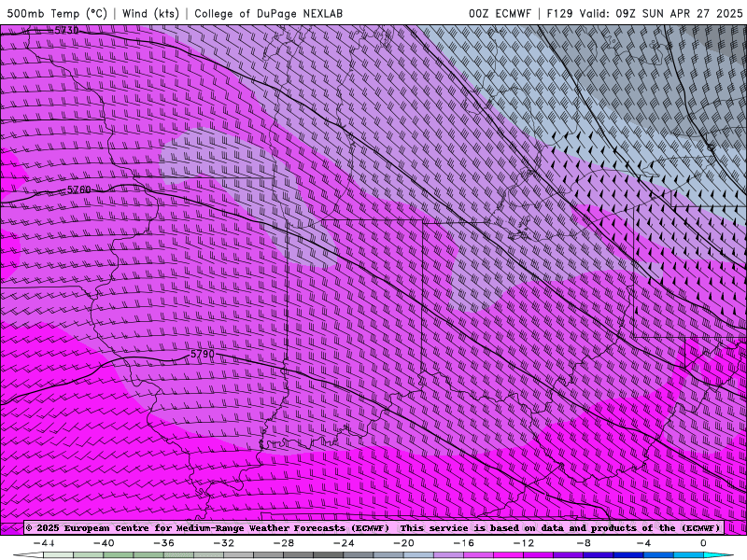
Task: Click the -16 colorbar tick label
Action: coord(464,543)
